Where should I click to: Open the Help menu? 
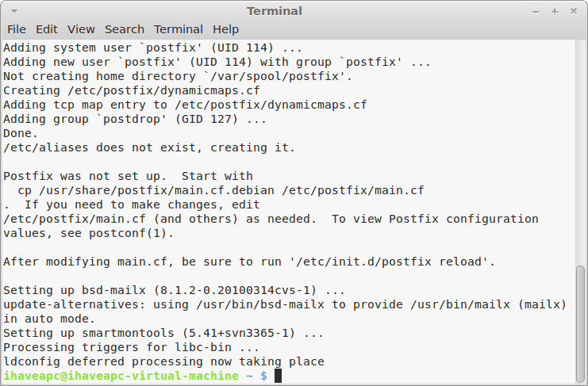(x=225, y=29)
